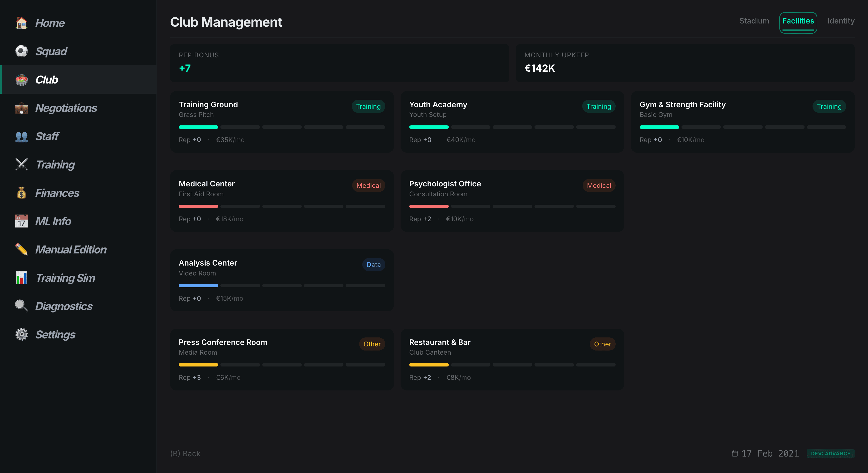Click Analysis Center level progress bar
Viewport: 868px width, 473px height.
pyautogui.click(x=282, y=286)
